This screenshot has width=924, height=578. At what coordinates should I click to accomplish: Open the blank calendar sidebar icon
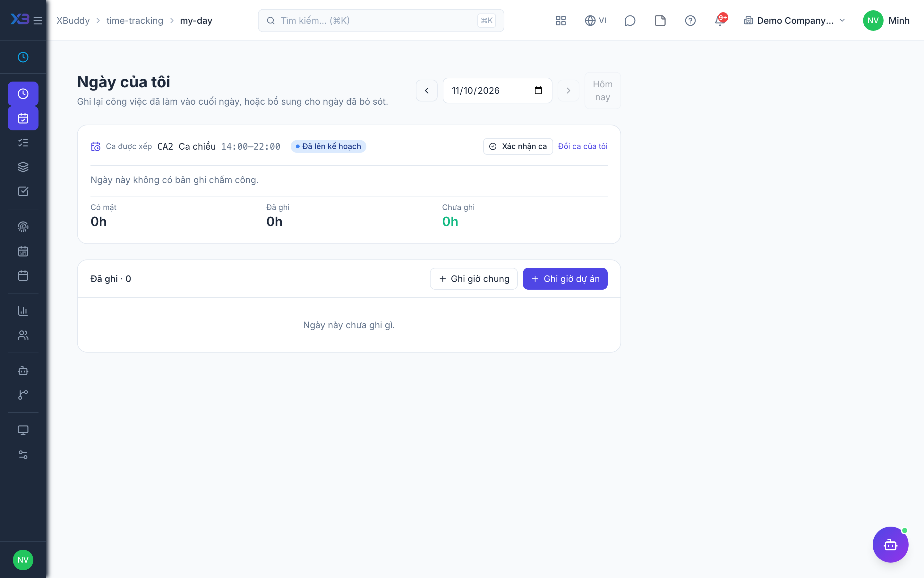[23, 276]
